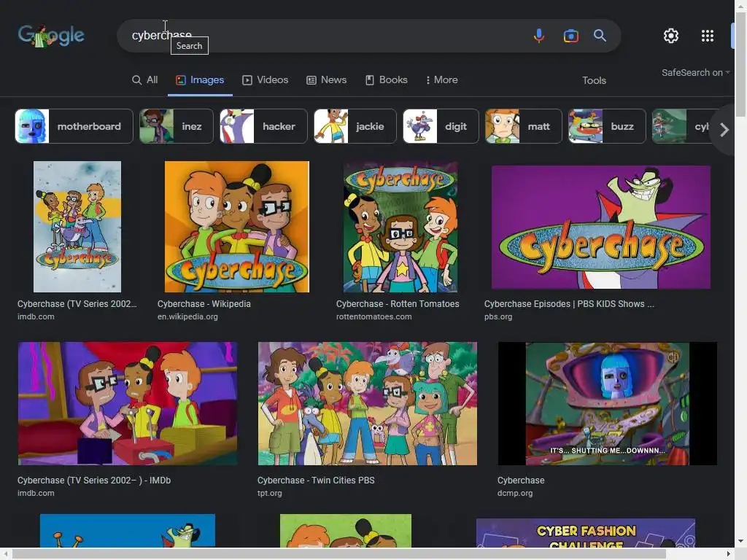The width and height of the screenshot is (747, 560).
Task: Open the Books tab
Action: [387, 80]
